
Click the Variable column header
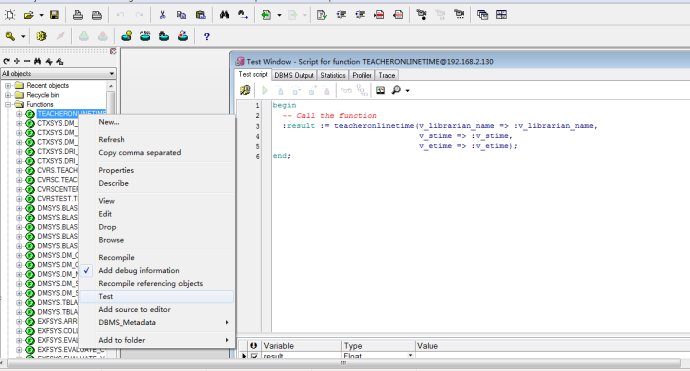[301, 346]
